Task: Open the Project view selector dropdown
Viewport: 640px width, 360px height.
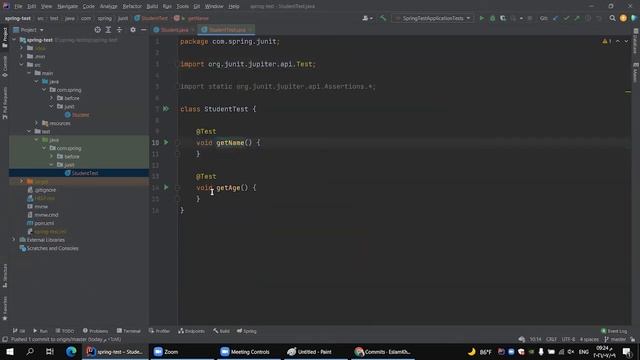Action: click(x=28, y=30)
